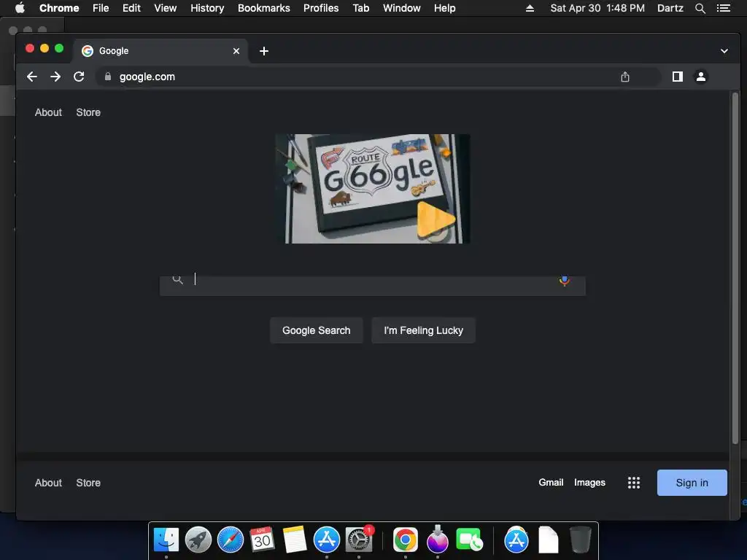This screenshot has width=747, height=560.
Task: Click Google Chrome in the Dock
Action: (x=406, y=540)
